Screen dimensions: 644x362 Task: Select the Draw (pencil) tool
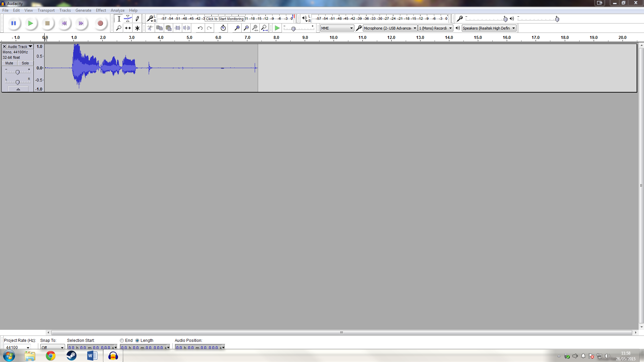click(x=137, y=19)
